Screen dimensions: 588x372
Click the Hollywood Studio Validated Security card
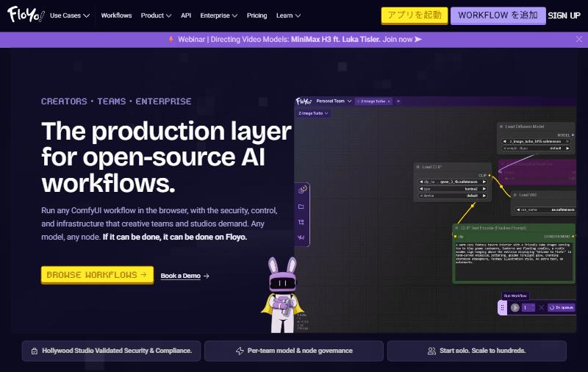(112, 351)
